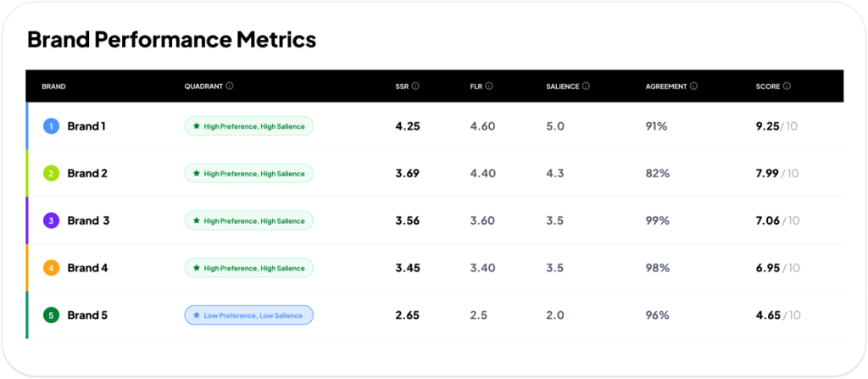Click the orange number 4 badge
Viewport: 868px width, 379px height.
[x=52, y=268]
